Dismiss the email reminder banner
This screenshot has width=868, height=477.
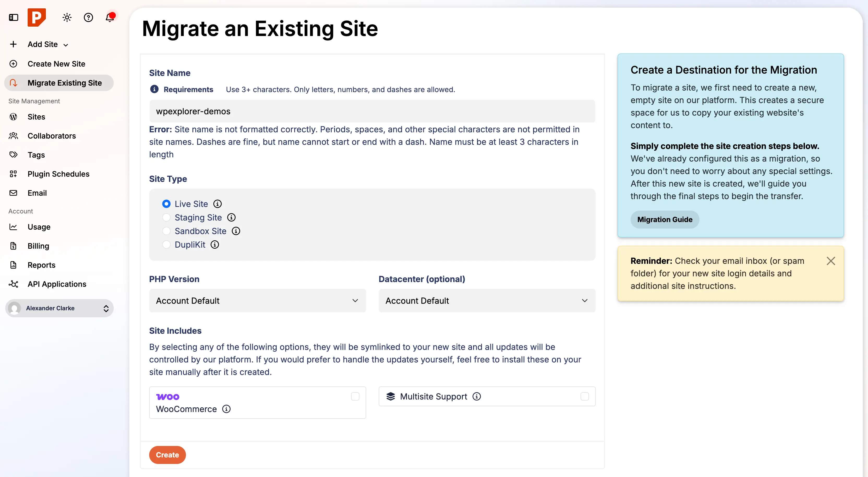click(x=831, y=261)
